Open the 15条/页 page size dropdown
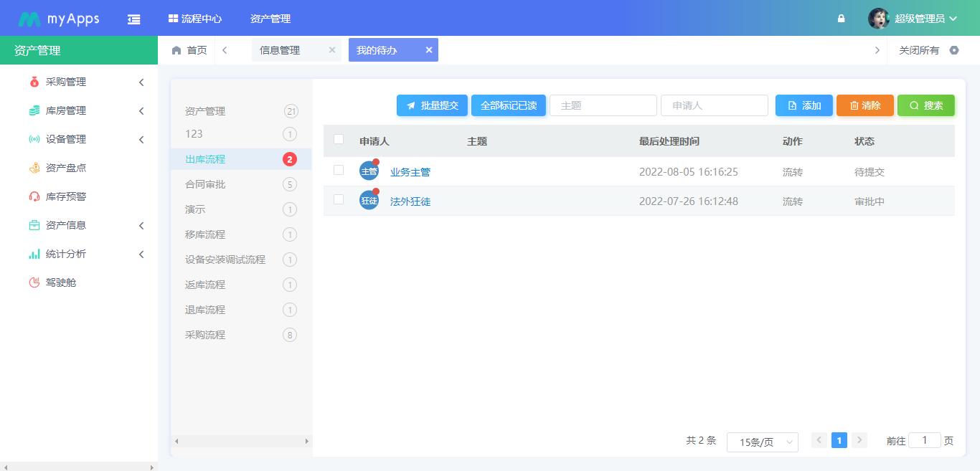 pyautogui.click(x=762, y=442)
